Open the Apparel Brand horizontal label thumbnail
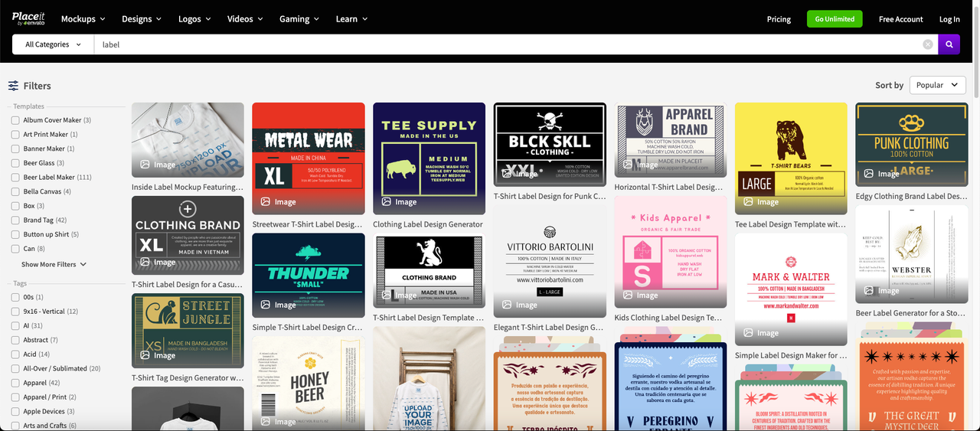980x431 pixels. [671, 140]
